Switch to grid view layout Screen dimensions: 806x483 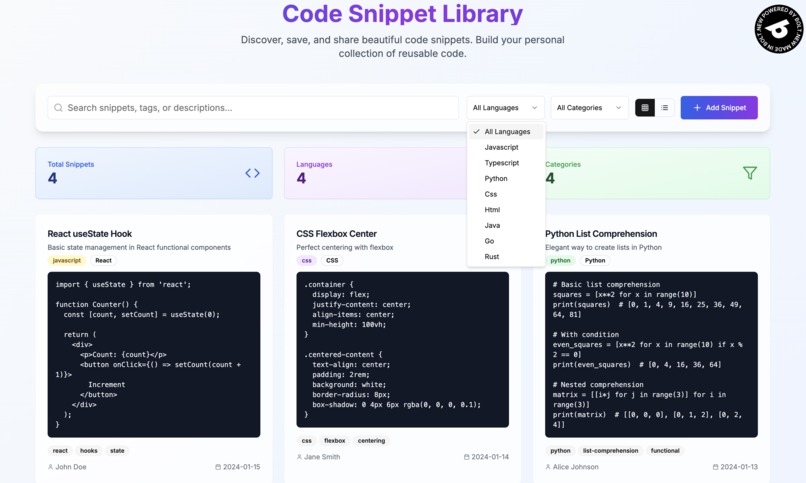click(645, 108)
